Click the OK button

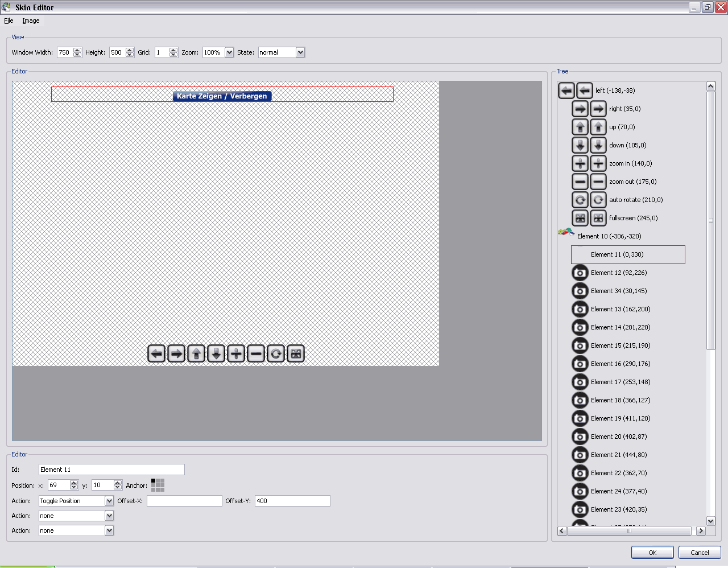(652, 553)
